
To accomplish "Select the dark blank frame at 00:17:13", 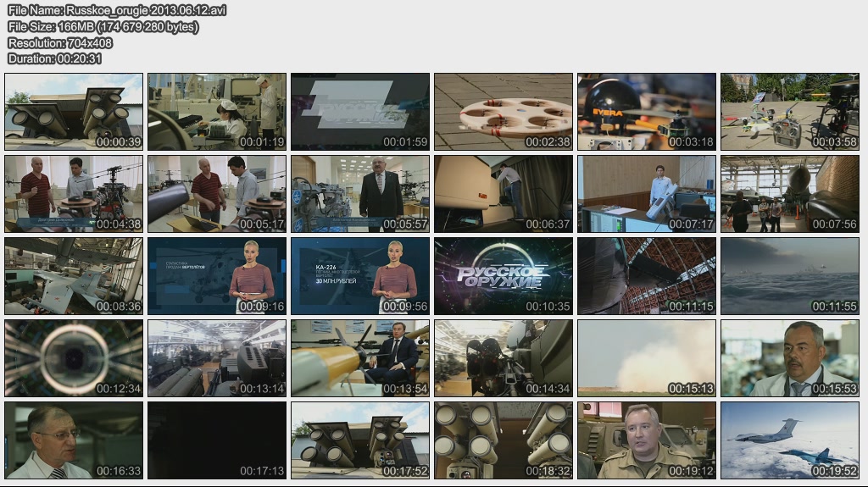I will (217, 440).
